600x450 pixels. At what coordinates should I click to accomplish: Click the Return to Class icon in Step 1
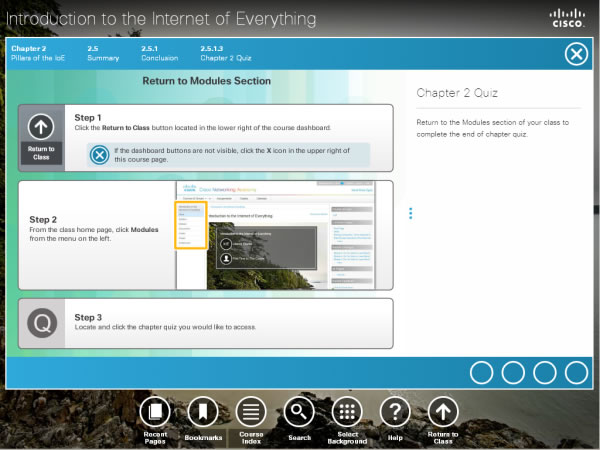point(41,135)
